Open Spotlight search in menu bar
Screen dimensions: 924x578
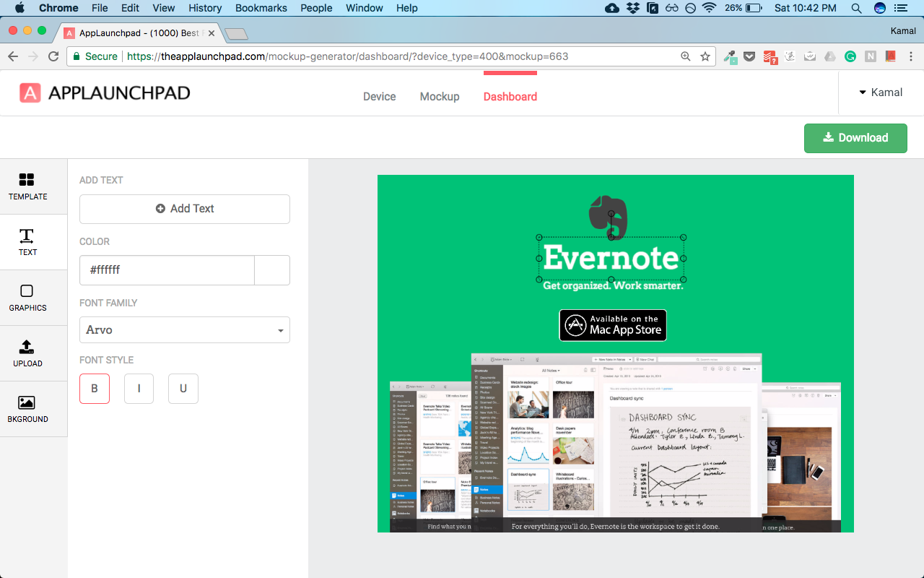point(856,8)
